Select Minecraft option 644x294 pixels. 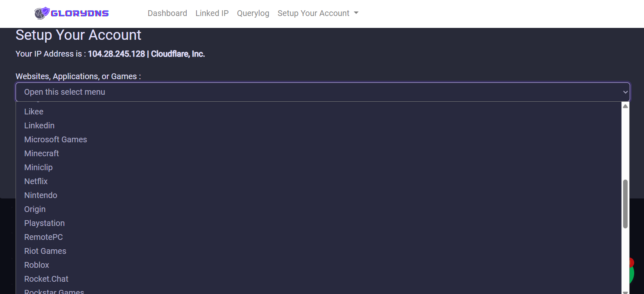click(319, 153)
